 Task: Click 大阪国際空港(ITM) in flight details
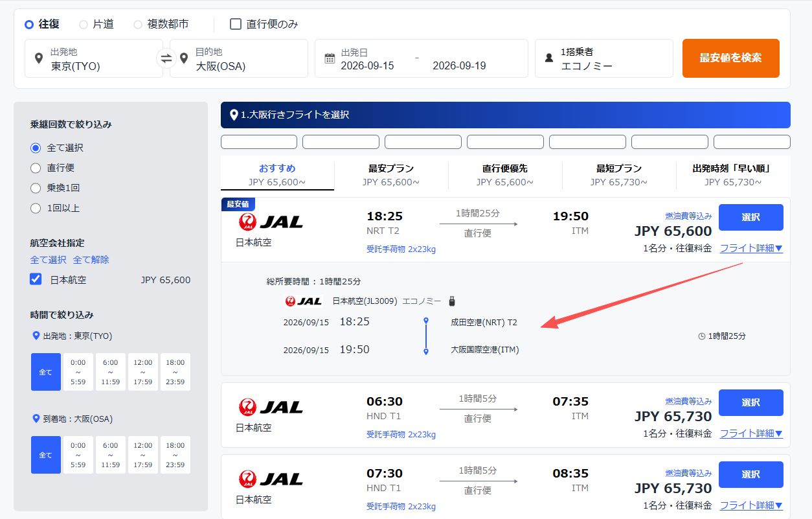485,350
